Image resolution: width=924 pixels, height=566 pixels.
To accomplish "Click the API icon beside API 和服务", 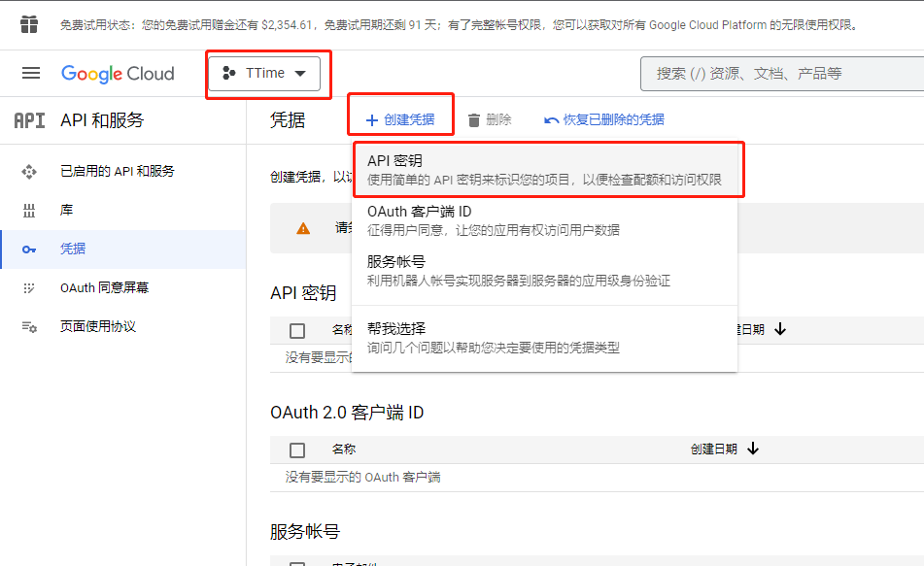I will click(29, 120).
